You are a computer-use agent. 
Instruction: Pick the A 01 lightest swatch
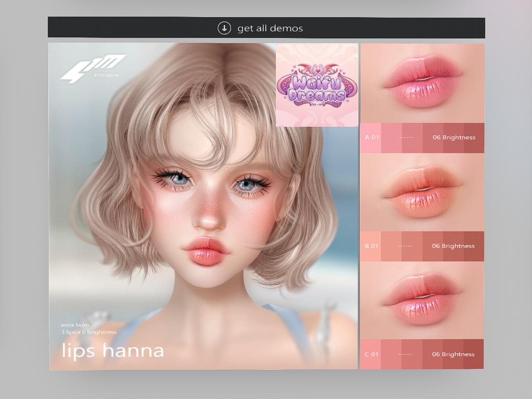tap(371, 138)
